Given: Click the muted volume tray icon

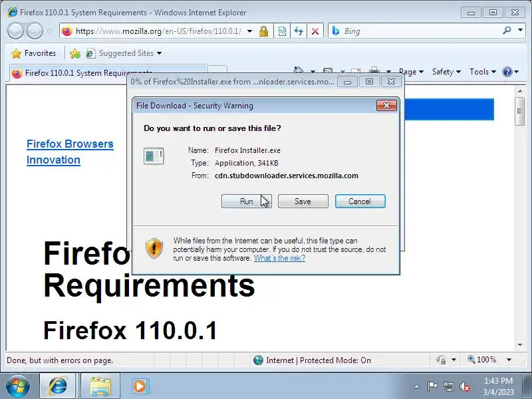Looking at the screenshot, I should (464, 386).
